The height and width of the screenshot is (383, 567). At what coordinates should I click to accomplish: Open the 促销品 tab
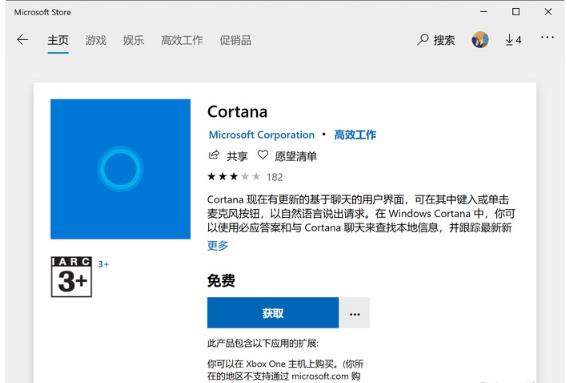coord(235,40)
